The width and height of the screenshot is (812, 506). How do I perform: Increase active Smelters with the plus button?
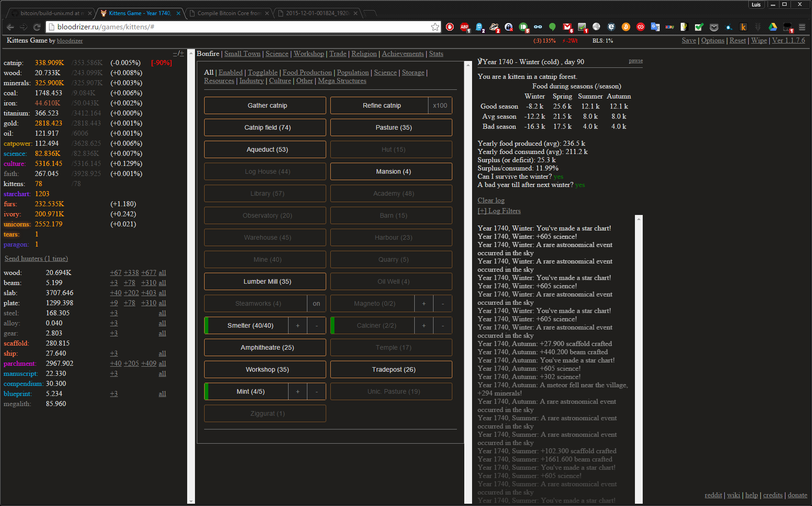click(298, 325)
